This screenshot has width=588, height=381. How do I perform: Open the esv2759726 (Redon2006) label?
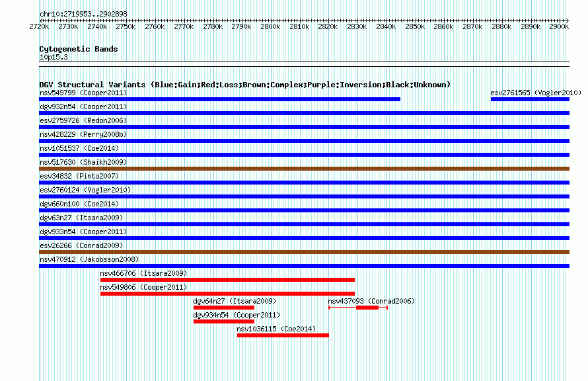pos(83,120)
